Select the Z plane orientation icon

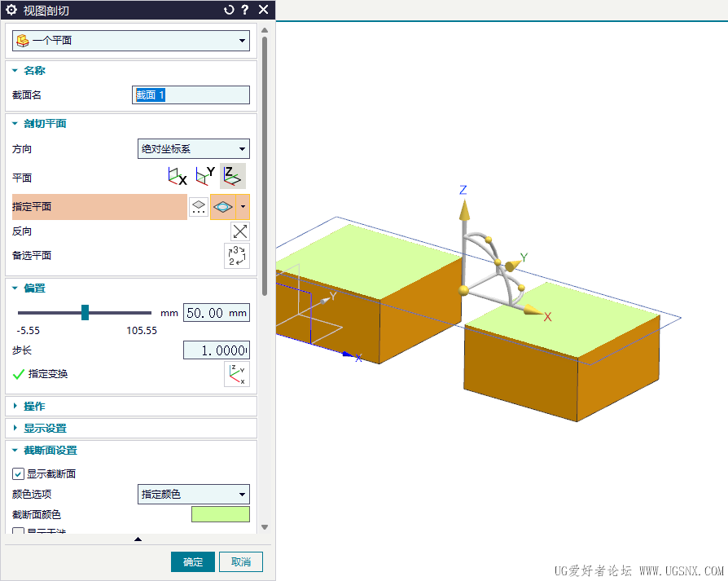coord(233,176)
